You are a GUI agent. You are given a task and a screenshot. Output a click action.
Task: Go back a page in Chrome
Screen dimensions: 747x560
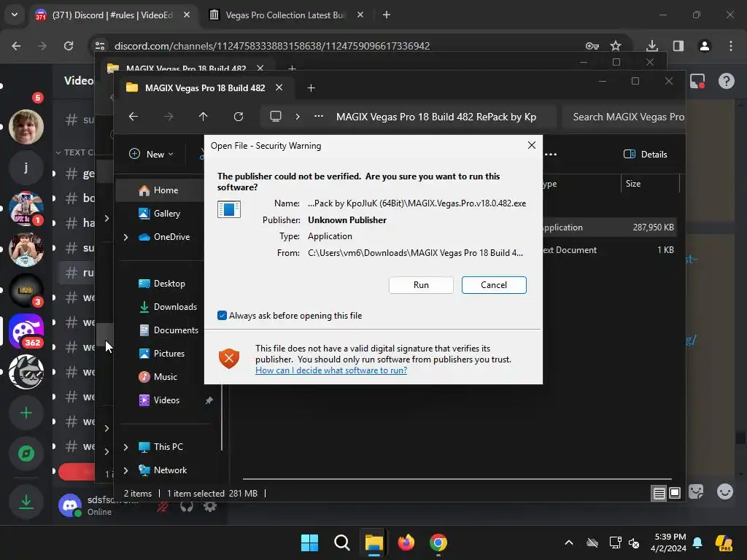pos(16,46)
